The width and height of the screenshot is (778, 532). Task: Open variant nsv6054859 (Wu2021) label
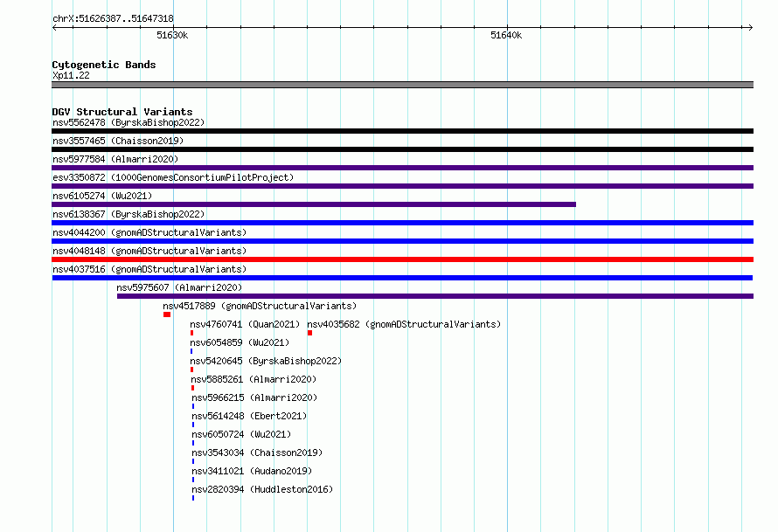(x=240, y=342)
